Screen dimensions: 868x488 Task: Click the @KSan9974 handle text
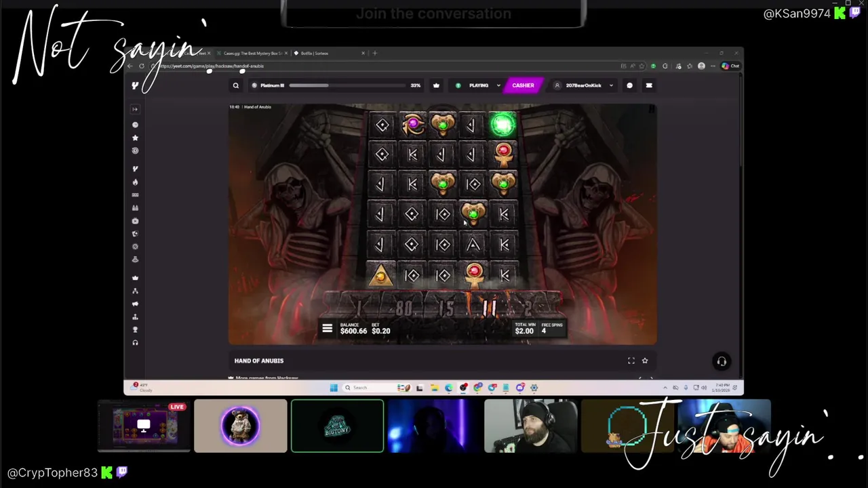click(x=797, y=14)
